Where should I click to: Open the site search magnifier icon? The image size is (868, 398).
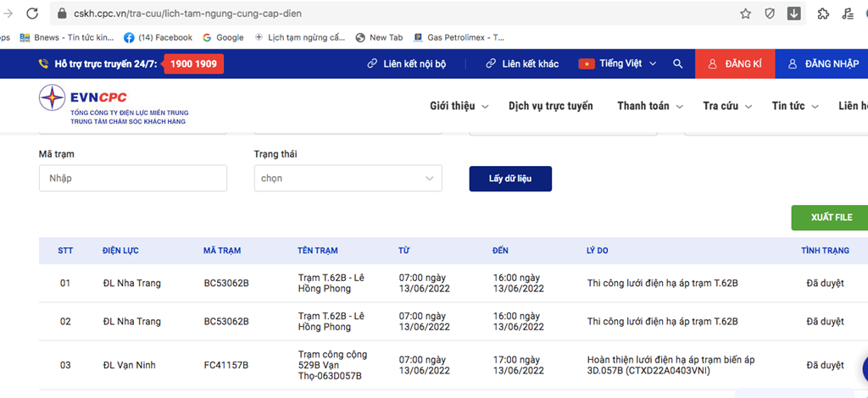pyautogui.click(x=677, y=64)
